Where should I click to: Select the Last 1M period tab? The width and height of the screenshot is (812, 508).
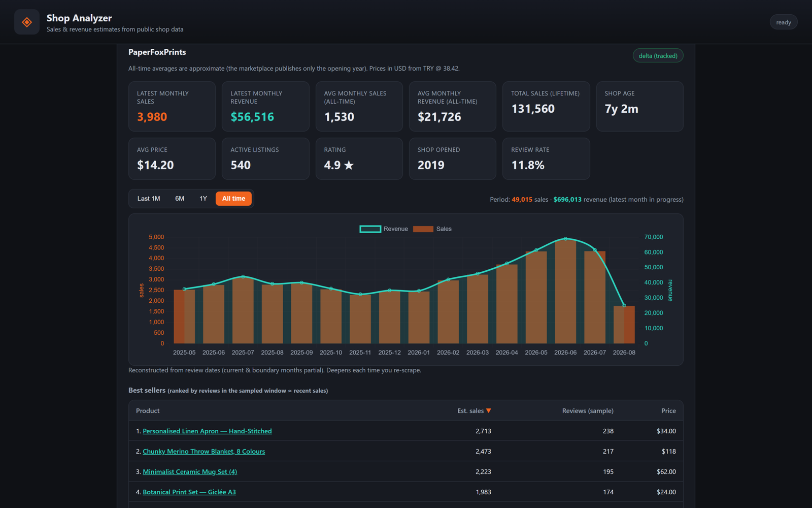(149, 199)
